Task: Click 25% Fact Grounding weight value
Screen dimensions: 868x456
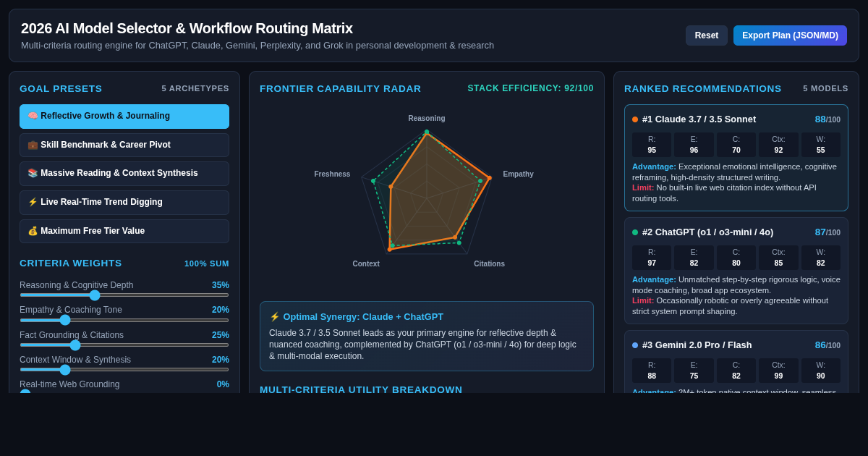Action: [221, 335]
